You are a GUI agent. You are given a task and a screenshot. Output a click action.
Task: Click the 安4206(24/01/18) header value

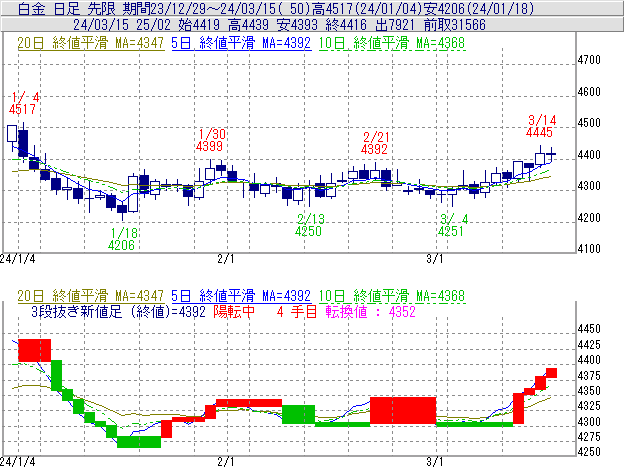click(478, 8)
